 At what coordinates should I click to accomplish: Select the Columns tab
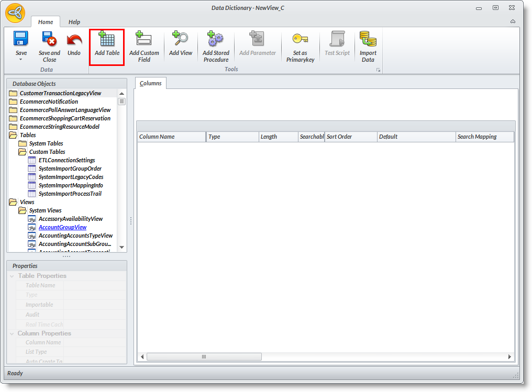click(x=151, y=83)
